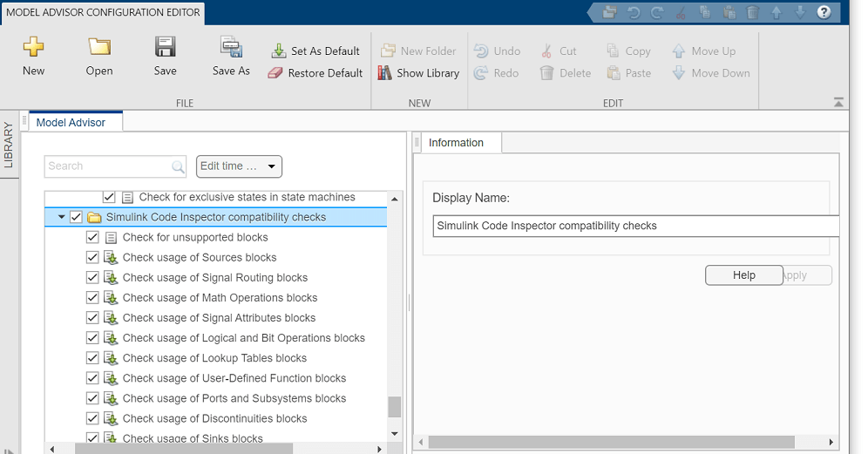
Task: Toggle checkbox for Math Operations blocks check
Action: (92, 298)
